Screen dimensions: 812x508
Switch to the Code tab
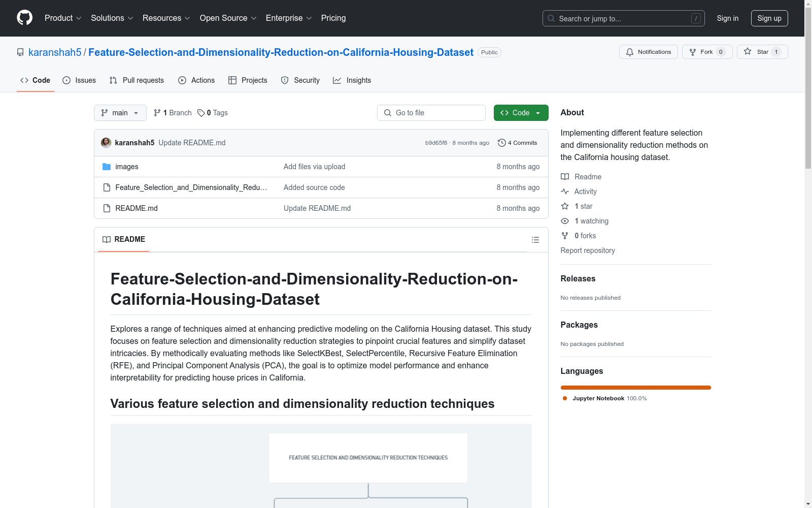[x=36, y=80]
